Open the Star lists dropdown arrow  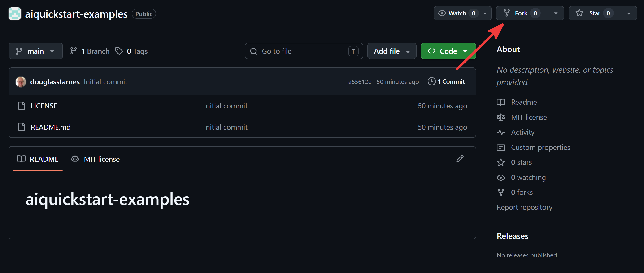[x=628, y=13]
